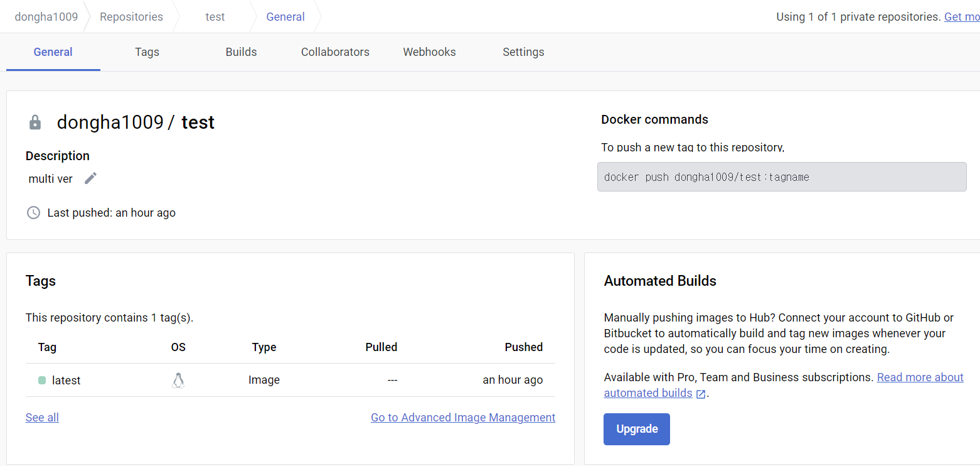Click the Pulled column header
This screenshot has width=980, height=466.
[381, 347]
